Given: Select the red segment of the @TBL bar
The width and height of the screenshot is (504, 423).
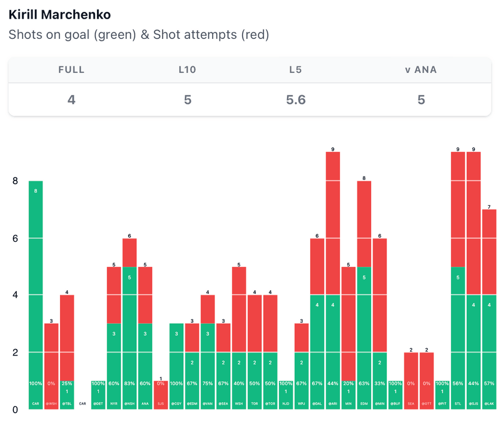Looking at the screenshot, I should coord(67,338).
